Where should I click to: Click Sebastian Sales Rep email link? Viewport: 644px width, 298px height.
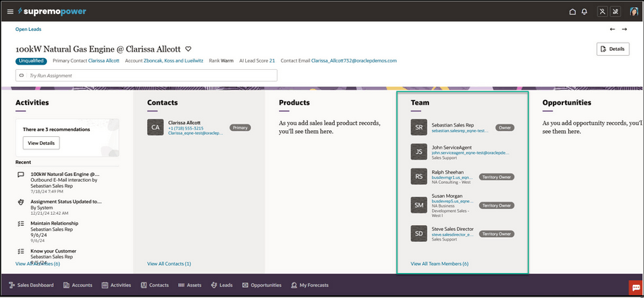[x=460, y=130]
